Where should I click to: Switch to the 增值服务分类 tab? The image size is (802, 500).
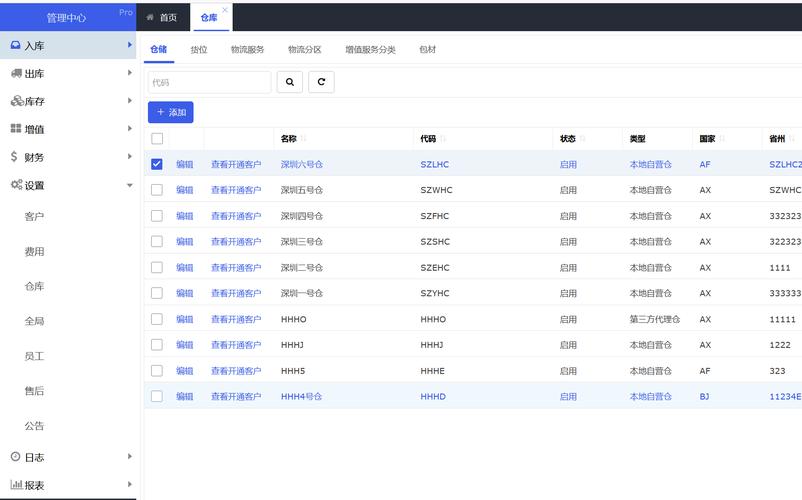coord(370,50)
